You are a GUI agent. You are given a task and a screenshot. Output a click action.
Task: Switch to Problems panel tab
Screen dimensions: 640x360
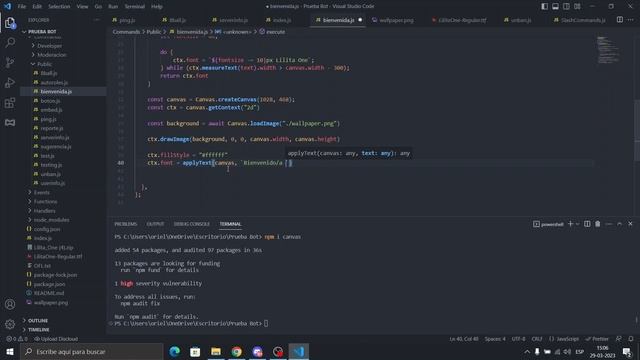126,224
